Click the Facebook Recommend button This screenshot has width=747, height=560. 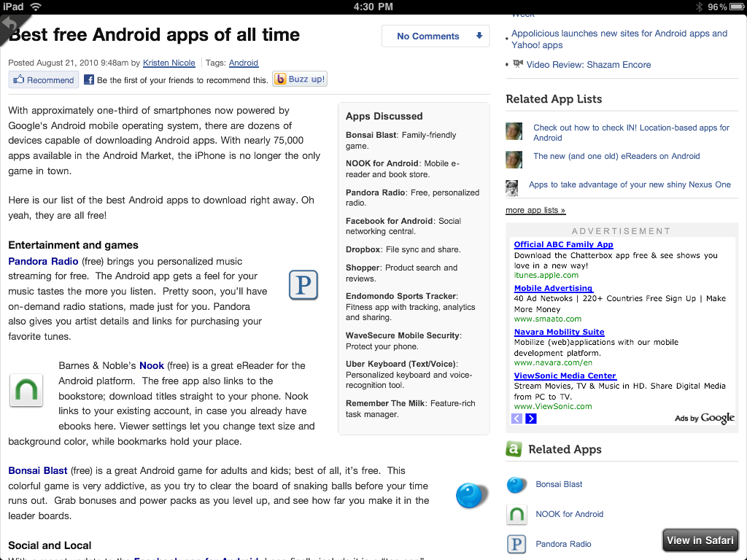tap(43, 79)
